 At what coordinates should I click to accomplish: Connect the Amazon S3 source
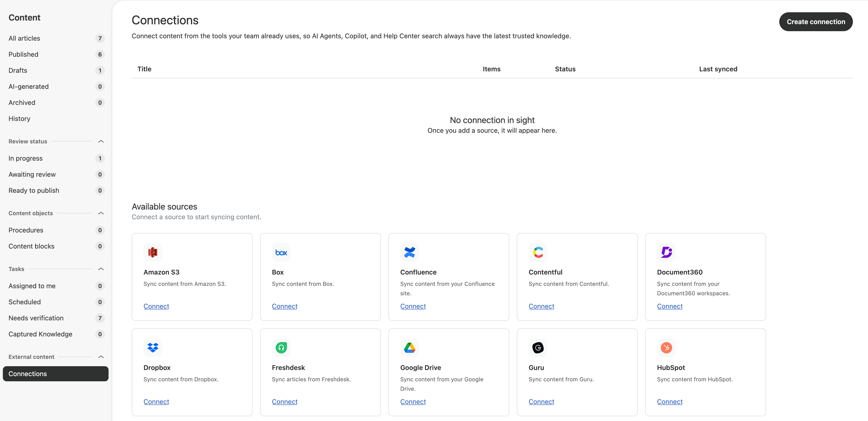tap(156, 306)
